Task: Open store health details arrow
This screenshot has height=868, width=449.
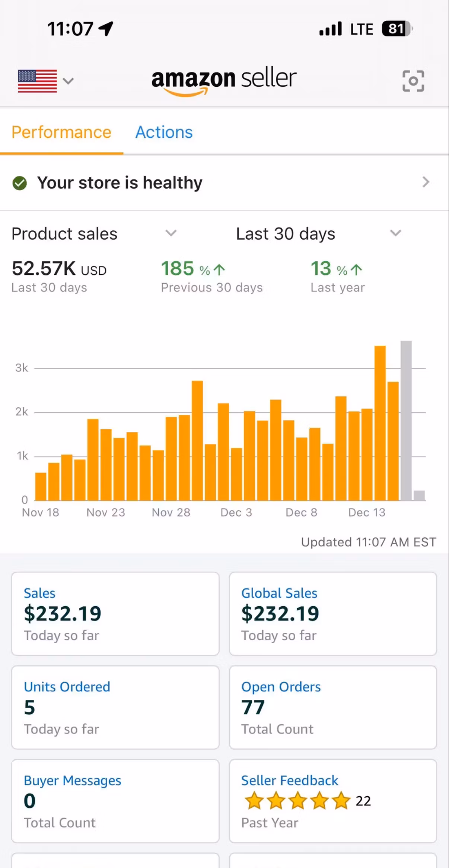Action: tap(426, 182)
